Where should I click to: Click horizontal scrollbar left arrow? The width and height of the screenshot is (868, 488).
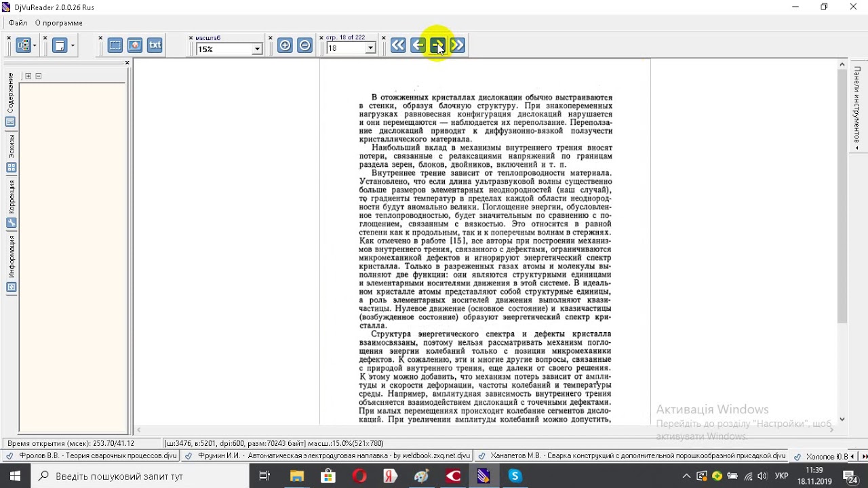coord(138,430)
